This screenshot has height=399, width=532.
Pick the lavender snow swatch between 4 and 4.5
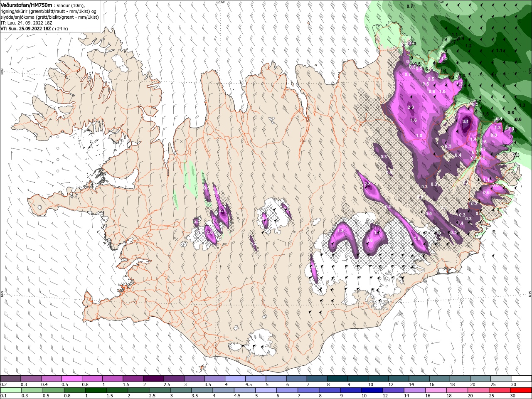235,378
